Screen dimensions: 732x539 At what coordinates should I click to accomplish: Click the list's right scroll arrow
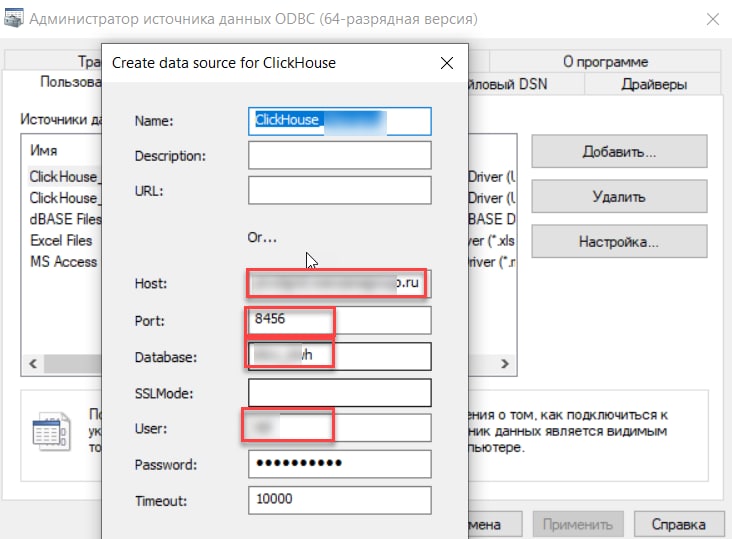[x=505, y=364]
